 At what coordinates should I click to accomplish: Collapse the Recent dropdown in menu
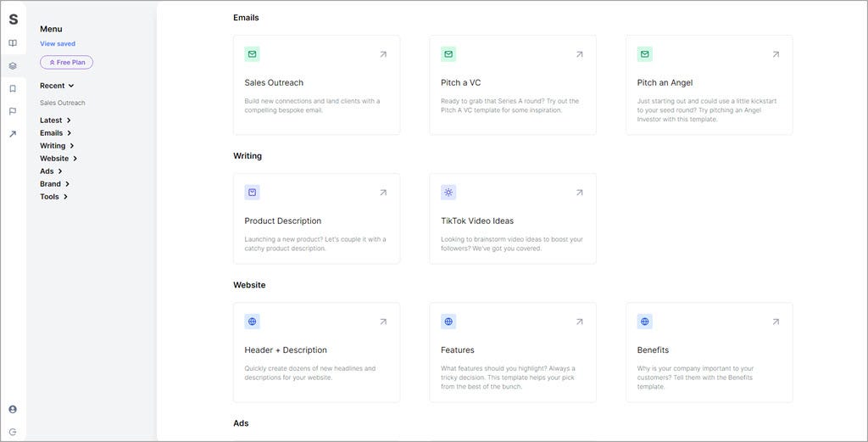(57, 86)
